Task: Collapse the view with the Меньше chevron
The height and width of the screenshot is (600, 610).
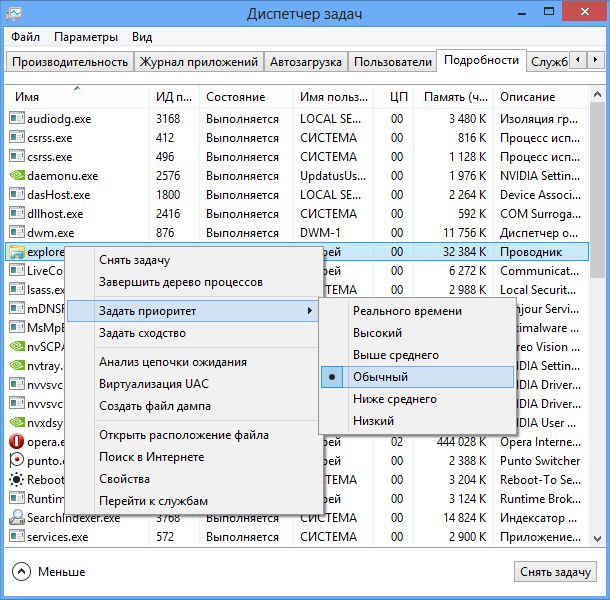Action: tap(22, 572)
